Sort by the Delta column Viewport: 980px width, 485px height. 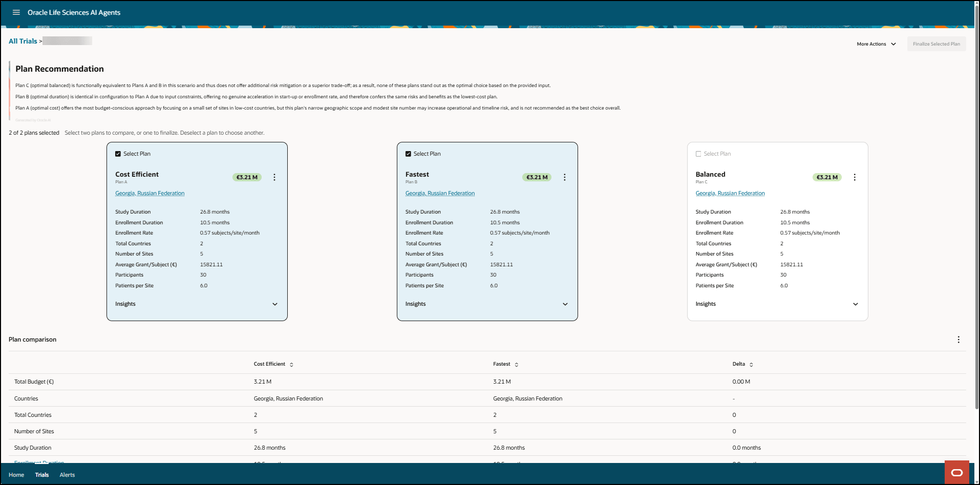751,365
